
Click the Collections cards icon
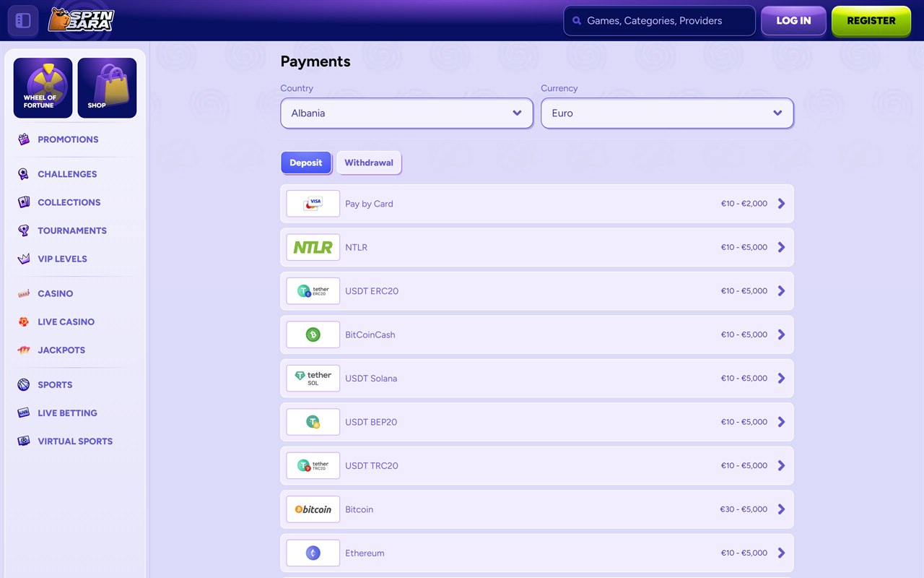pos(24,202)
